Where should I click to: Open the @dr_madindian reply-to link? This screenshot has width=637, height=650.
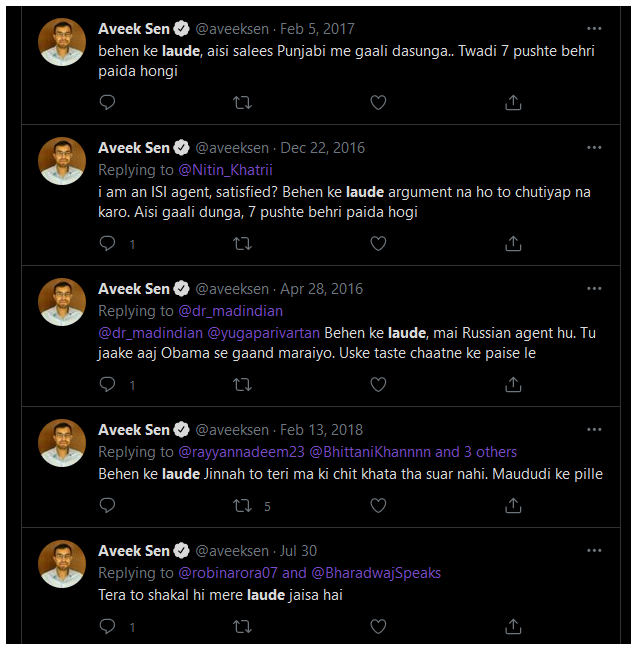coord(230,311)
